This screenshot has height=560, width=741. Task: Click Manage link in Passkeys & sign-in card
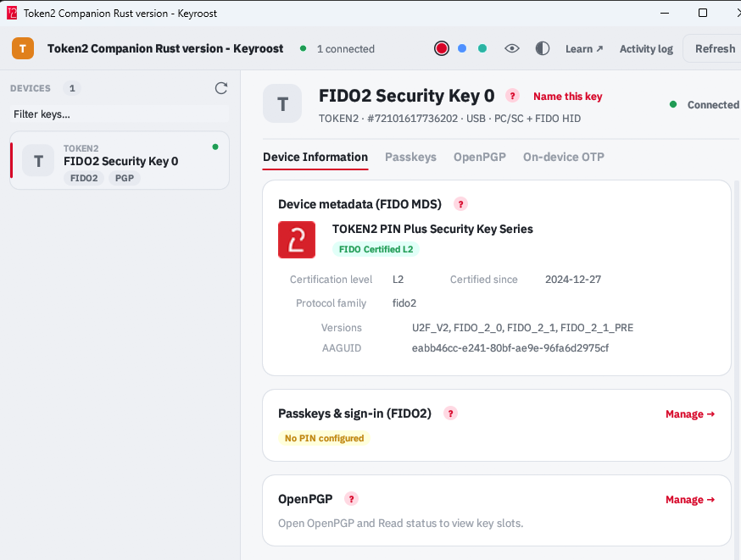tap(690, 414)
